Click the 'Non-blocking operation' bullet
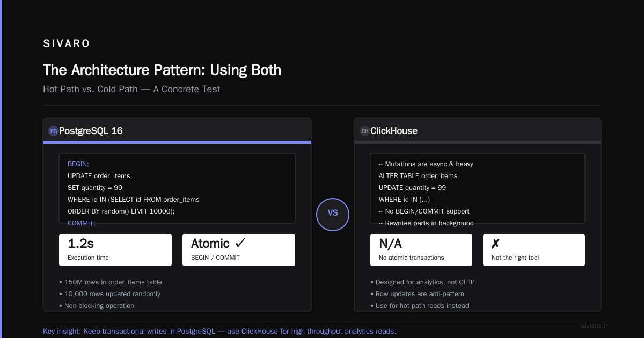644x338 pixels. point(97,305)
